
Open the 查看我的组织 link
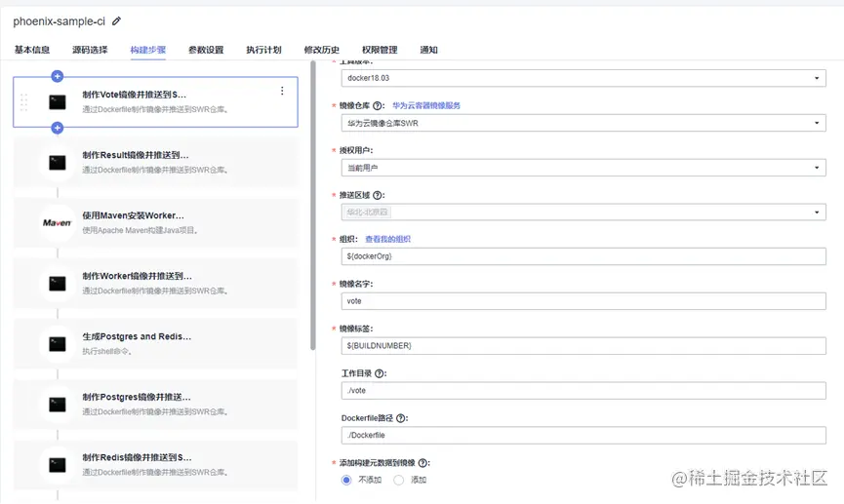coord(387,239)
